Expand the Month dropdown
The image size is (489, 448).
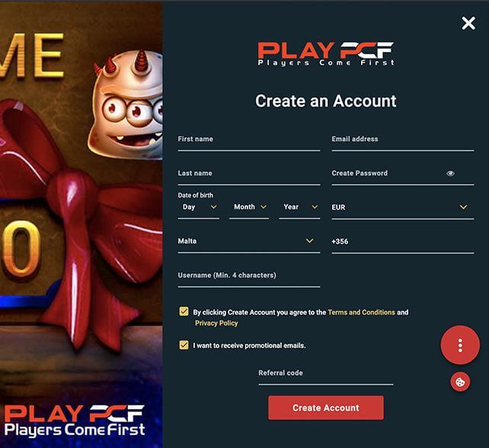coord(249,207)
